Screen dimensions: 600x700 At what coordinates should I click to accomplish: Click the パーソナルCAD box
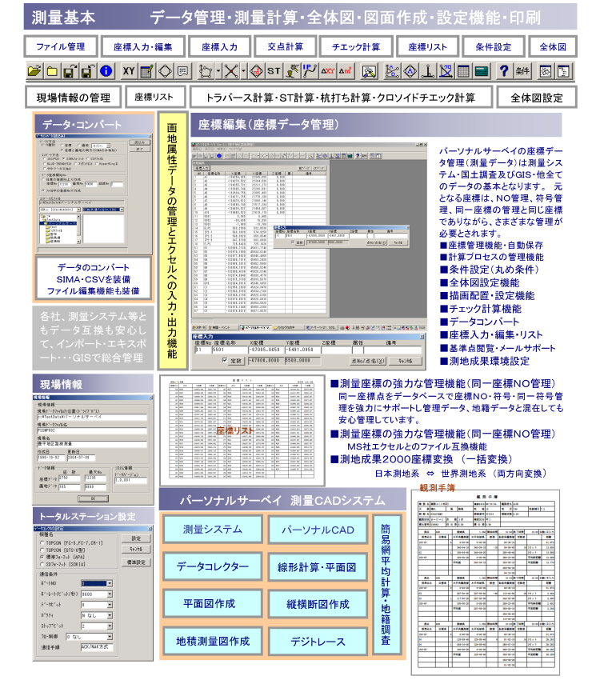point(318,530)
